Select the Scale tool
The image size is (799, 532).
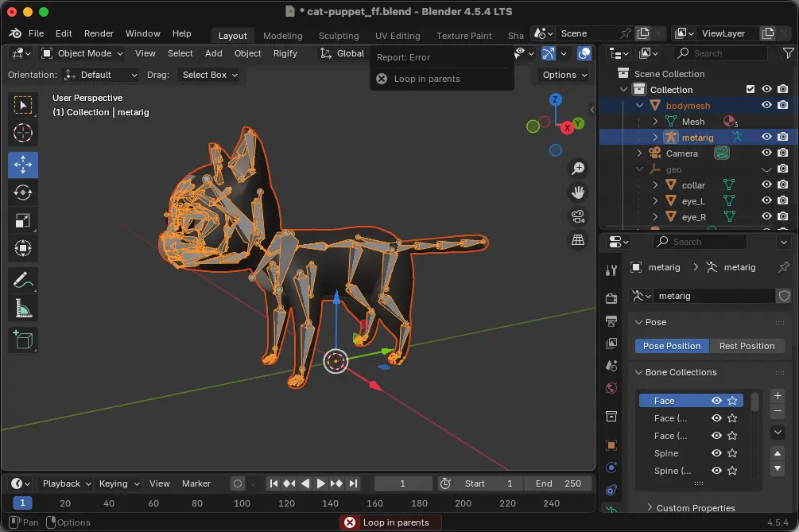(23, 220)
